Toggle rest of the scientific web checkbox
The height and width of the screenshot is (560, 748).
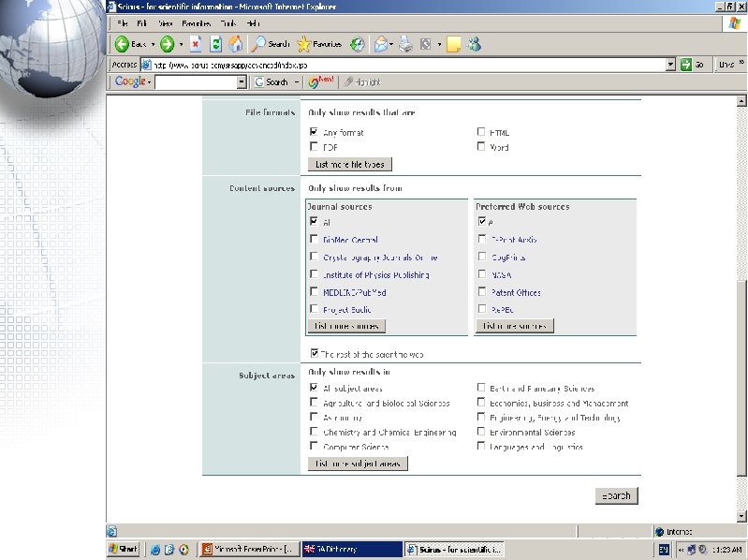[x=314, y=353]
